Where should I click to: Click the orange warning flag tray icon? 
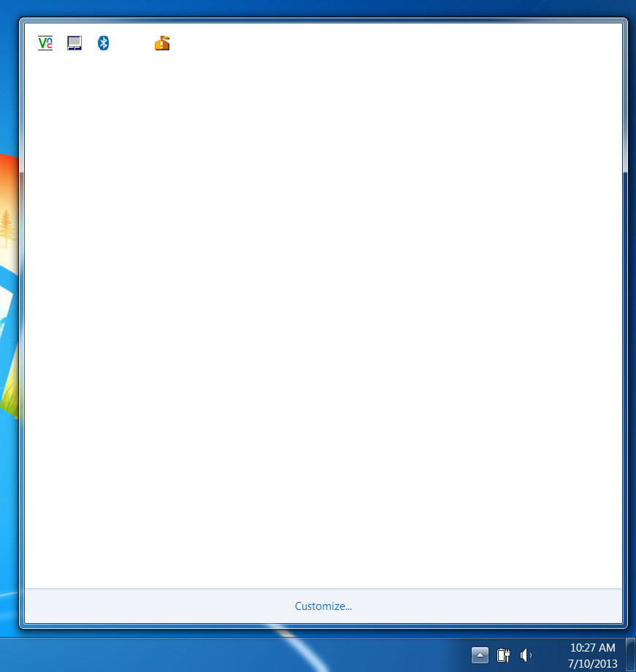pyautogui.click(x=162, y=43)
